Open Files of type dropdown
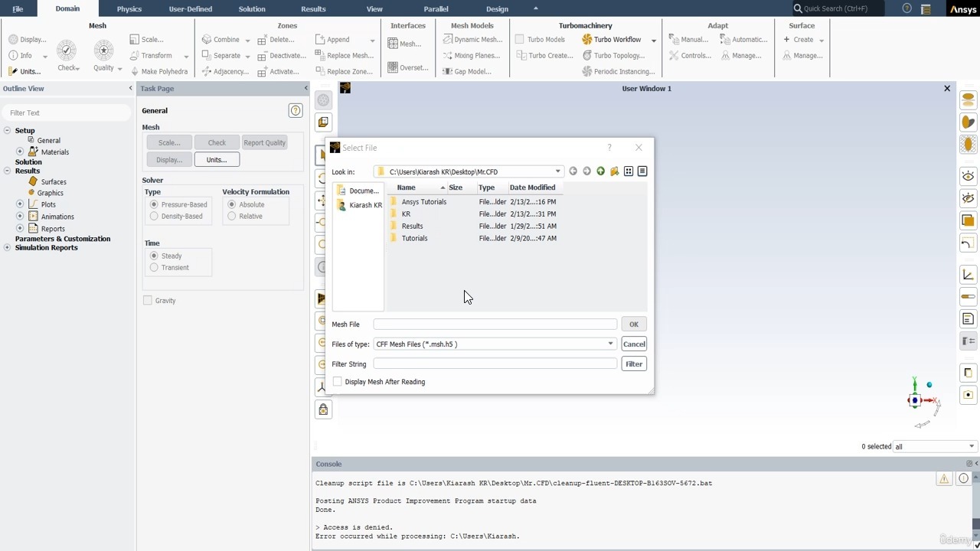Viewport: 980px width, 551px height. (x=610, y=344)
